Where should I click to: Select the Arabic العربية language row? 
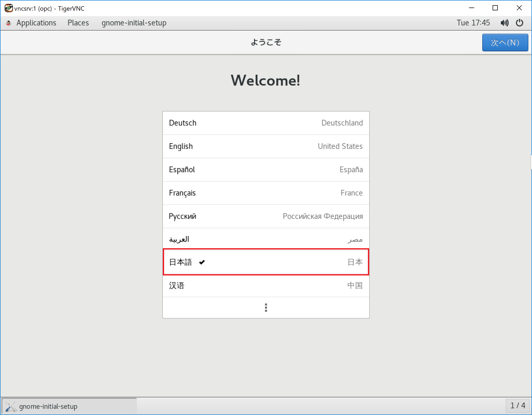tap(266, 239)
